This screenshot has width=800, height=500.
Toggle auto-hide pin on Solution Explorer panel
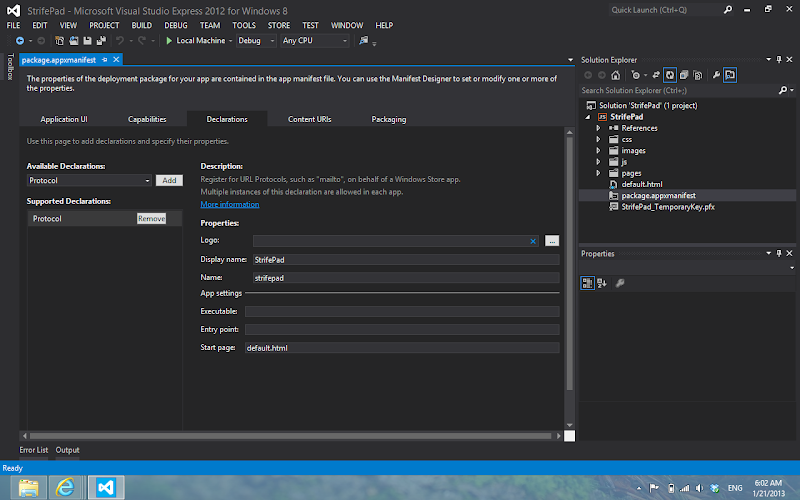[779, 60]
